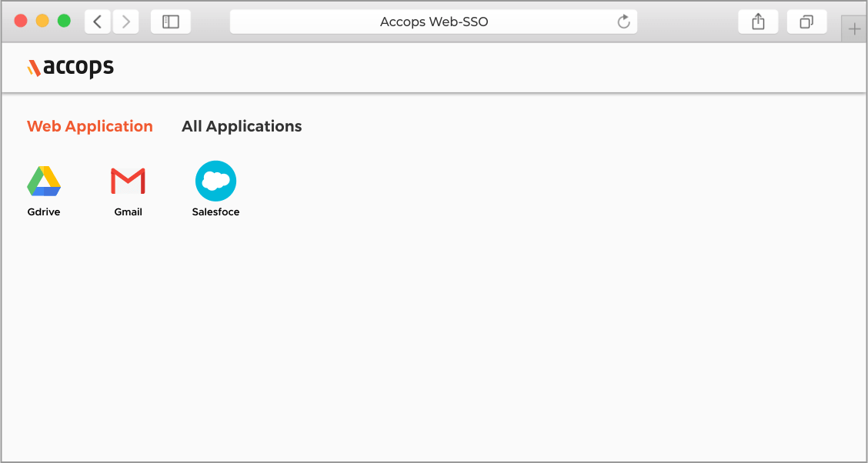This screenshot has height=463, width=868.
Task: Go forward to the next page
Action: pyautogui.click(x=126, y=22)
